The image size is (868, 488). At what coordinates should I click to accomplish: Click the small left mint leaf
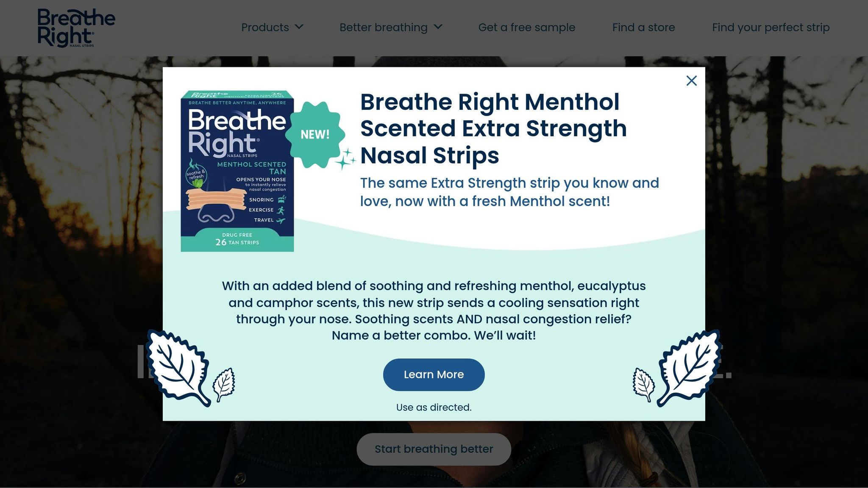(224, 384)
